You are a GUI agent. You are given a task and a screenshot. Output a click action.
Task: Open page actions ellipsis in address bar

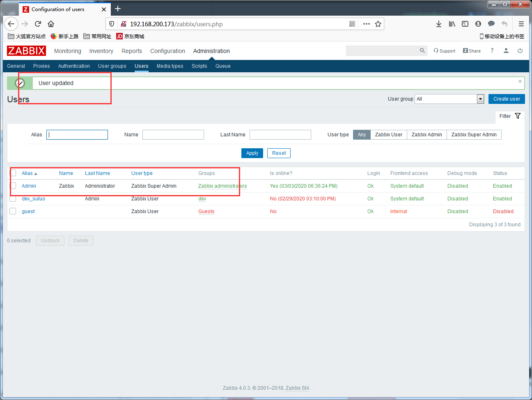click(367, 24)
